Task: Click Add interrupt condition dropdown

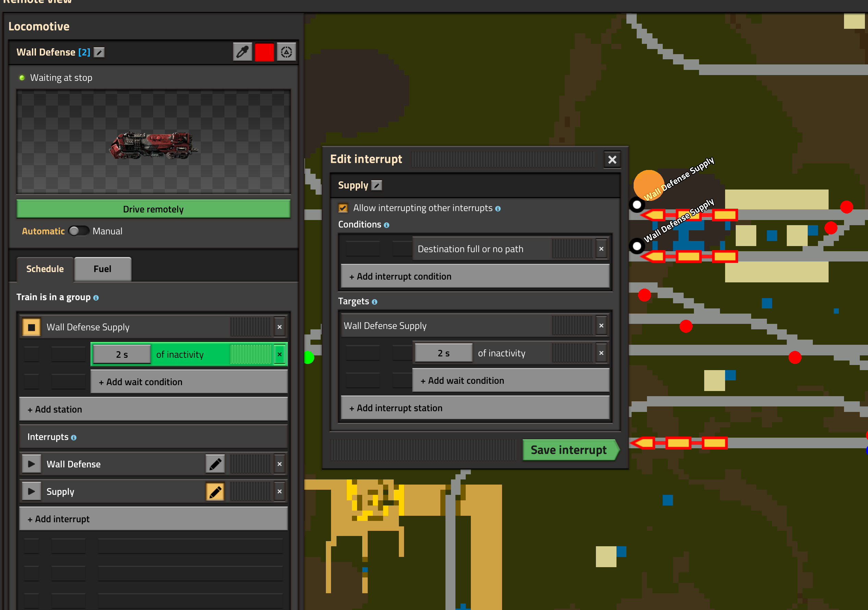Action: click(475, 277)
